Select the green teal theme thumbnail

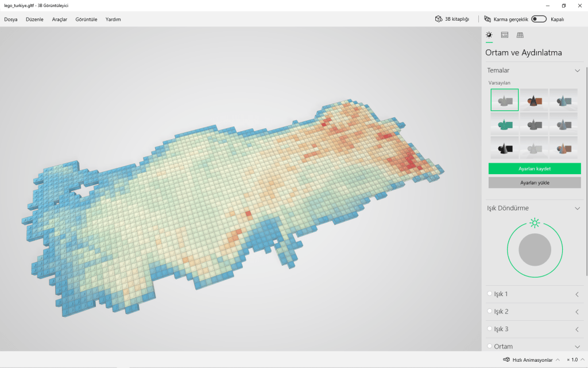tap(504, 124)
